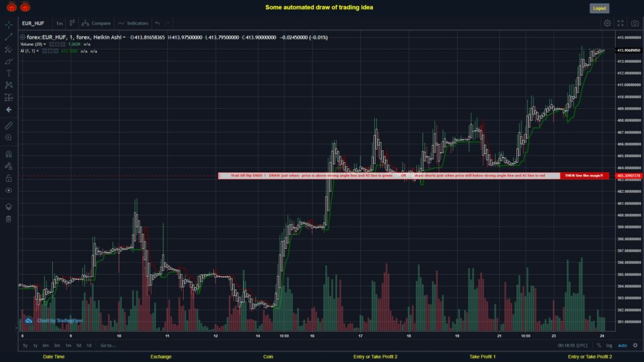Click the 'Wait till flip ENDS' annotation banner
The image size is (644, 362).
[389, 176]
